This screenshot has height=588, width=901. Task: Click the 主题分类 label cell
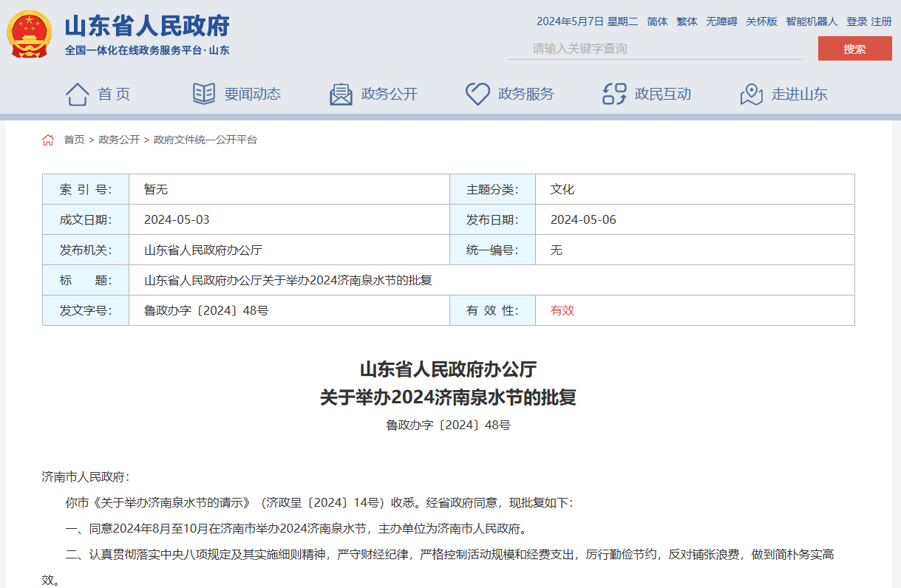pyautogui.click(x=493, y=190)
